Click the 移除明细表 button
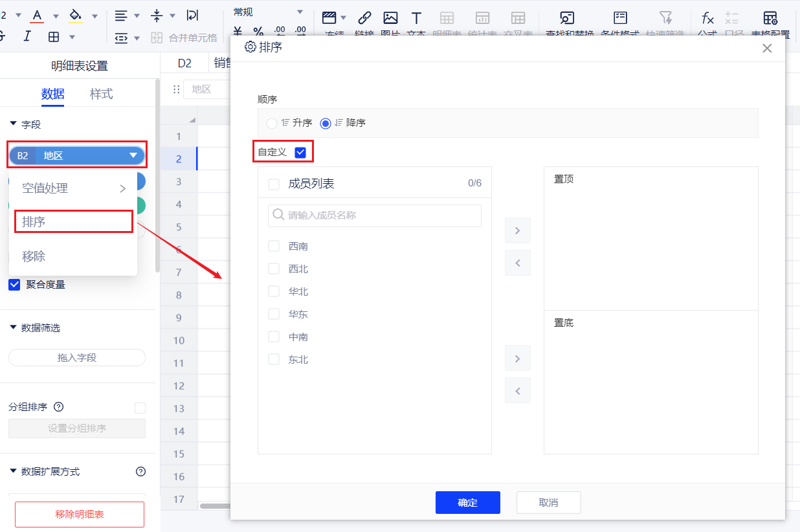Image resolution: width=800 pixels, height=532 pixels. point(80,515)
